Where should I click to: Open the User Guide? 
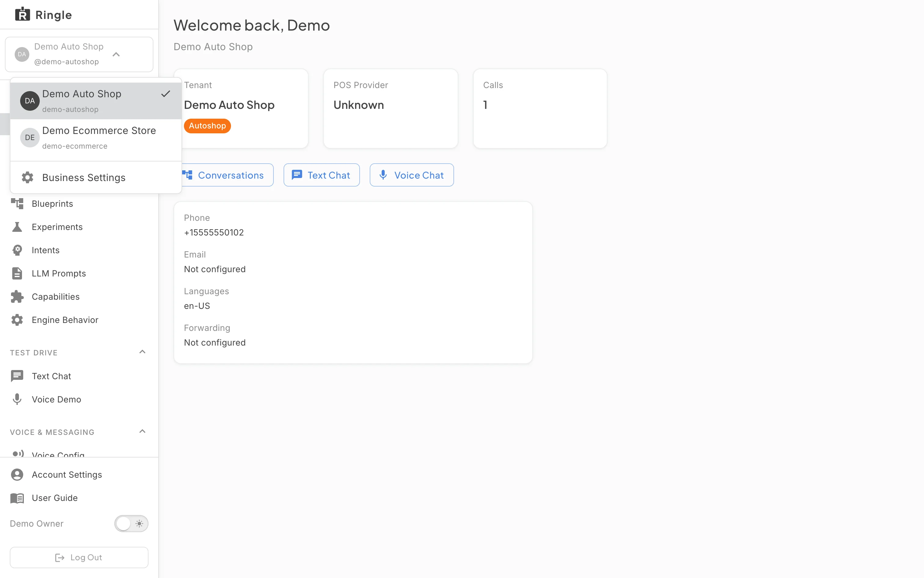[79, 498]
